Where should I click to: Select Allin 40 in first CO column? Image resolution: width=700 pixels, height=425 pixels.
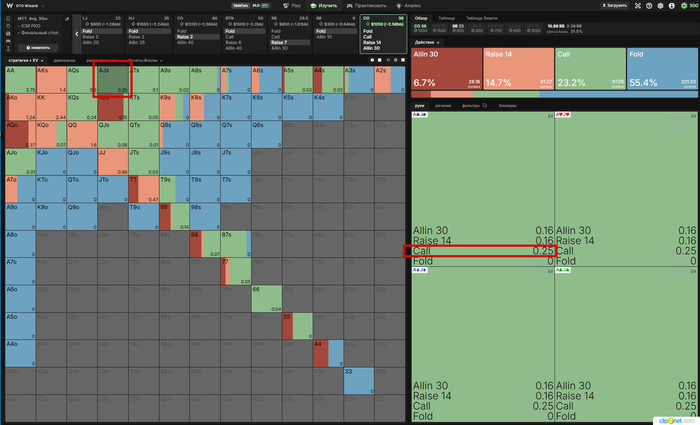185,42
